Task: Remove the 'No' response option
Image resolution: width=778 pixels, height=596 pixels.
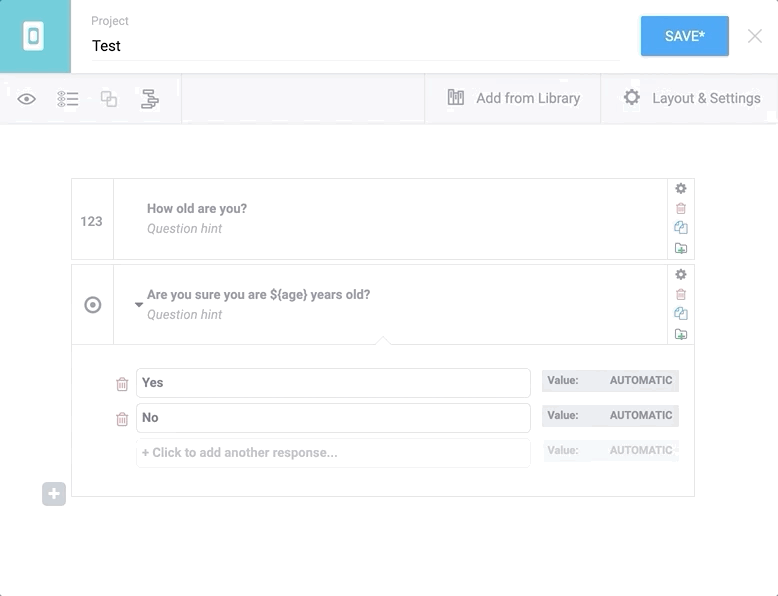Action: pyautogui.click(x=122, y=419)
